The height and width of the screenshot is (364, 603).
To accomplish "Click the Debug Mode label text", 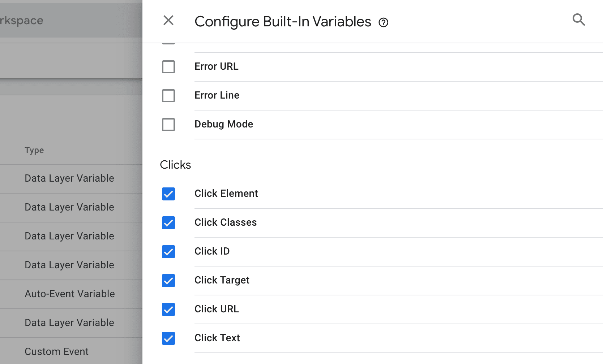I will pyautogui.click(x=223, y=124).
